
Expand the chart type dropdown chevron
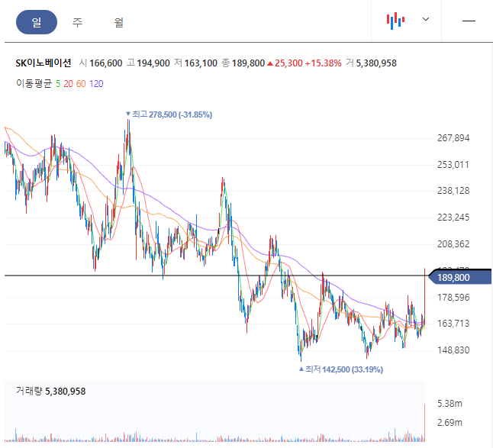[x=426, y=20]
